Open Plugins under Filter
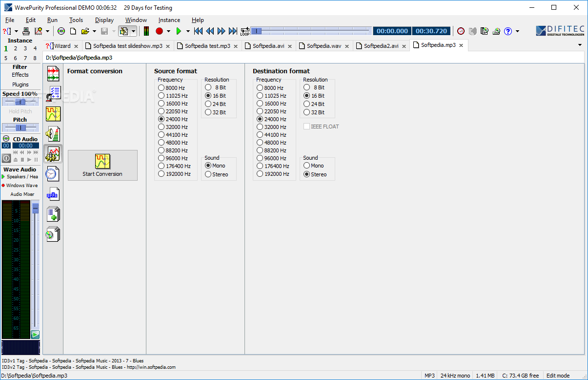The height and width of the screenshot is (380, 588). tap(20, 84)
